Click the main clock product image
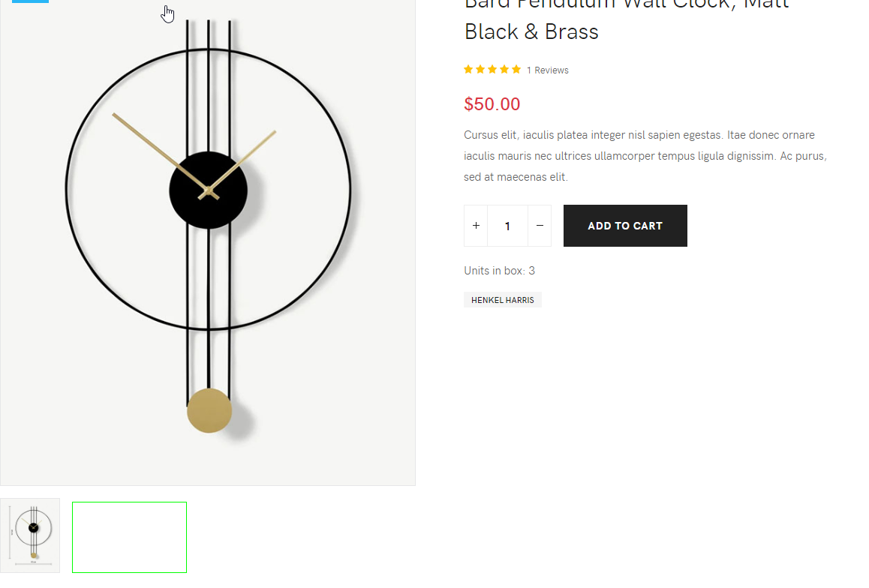The image size is (869, 588). coord(208,242)
